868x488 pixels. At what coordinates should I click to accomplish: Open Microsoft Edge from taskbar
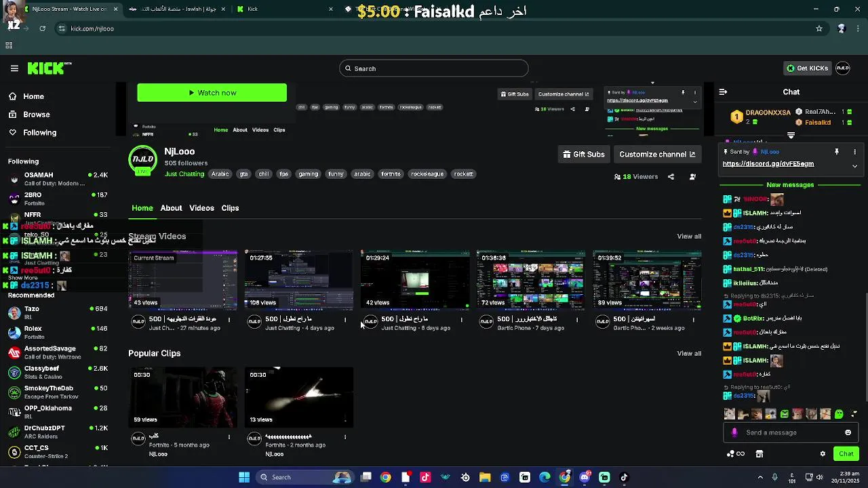[545, 477]
